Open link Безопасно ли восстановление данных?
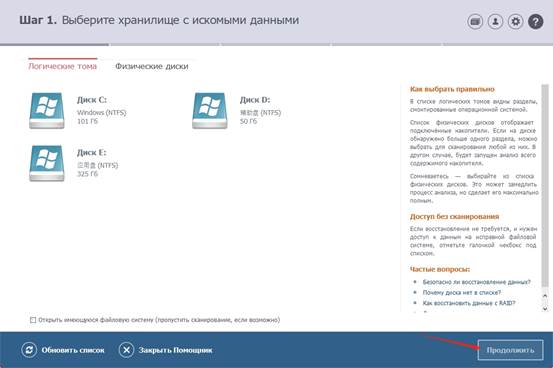This screenshot has height=368, width=553. click(x=476, y=282)
